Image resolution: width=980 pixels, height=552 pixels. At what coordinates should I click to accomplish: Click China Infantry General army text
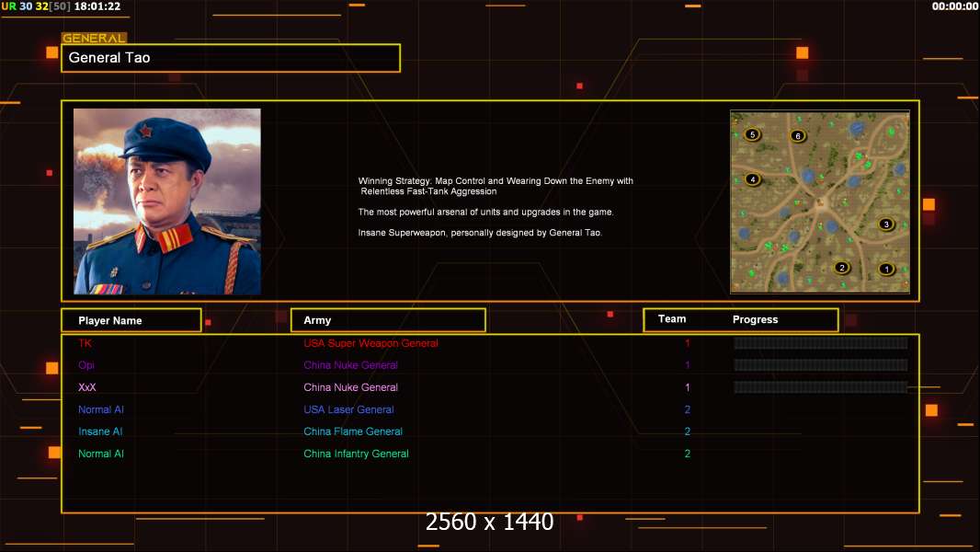(x=357, y=454)
